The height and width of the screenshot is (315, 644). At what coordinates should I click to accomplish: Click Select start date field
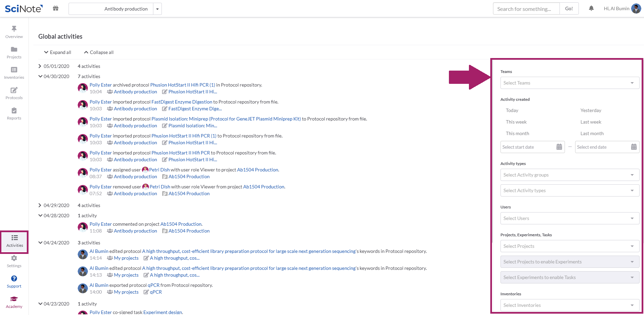coord(532,147)
